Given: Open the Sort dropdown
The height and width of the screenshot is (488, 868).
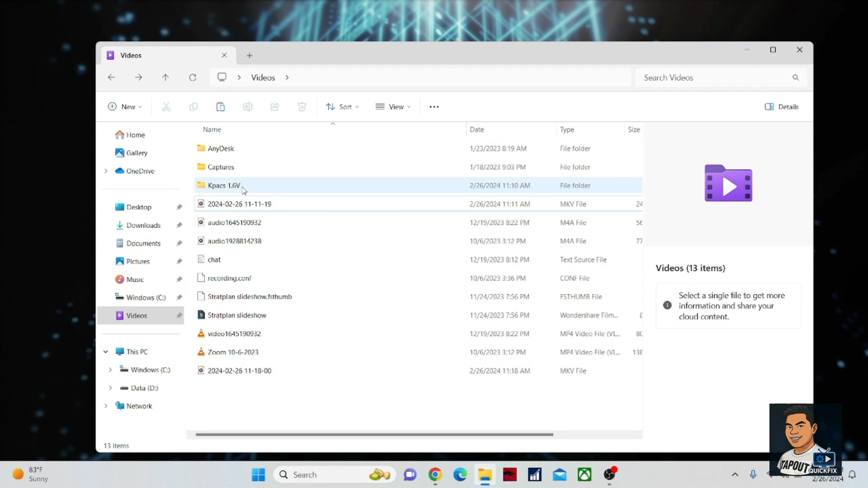Looking at the screenshot, I should (x=342, y=107).
